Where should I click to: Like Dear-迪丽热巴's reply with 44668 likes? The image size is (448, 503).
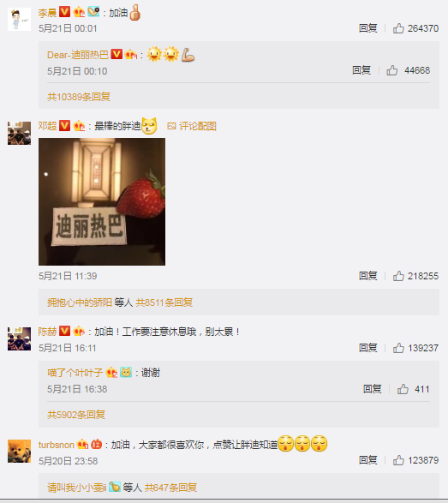click(391, 70)
